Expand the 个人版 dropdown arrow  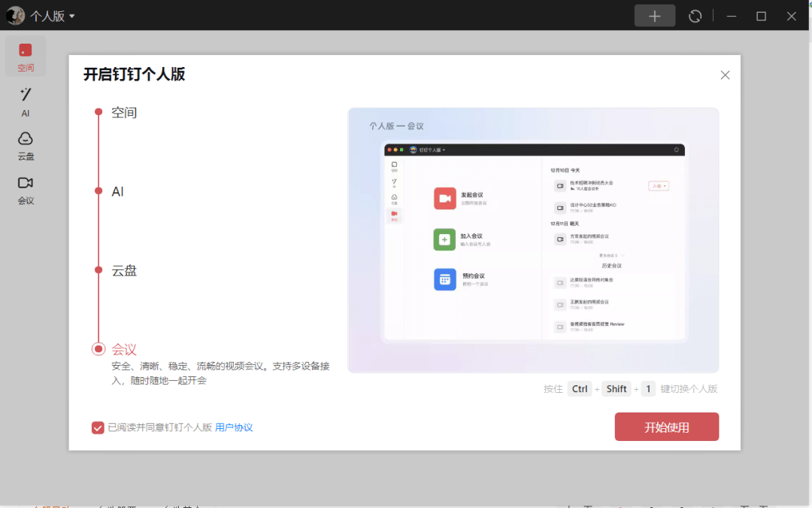point(71,17)
